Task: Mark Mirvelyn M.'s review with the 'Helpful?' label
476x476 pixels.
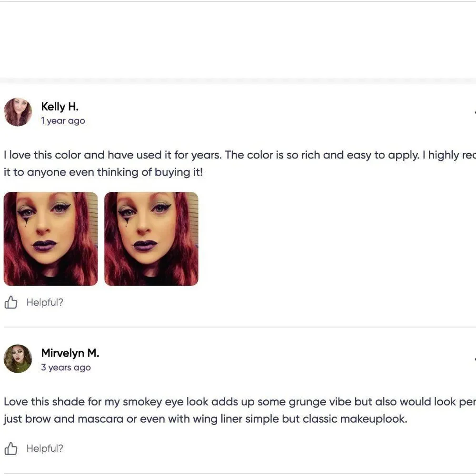Action: [x=45, y=448]
